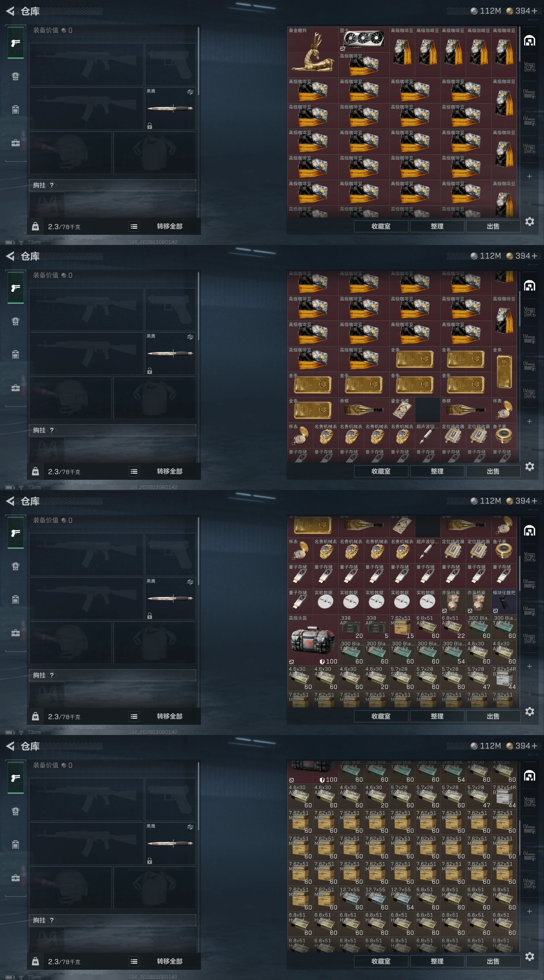Pick 实验数据 disc beside the 量子存储 drive

coord(325,602)
